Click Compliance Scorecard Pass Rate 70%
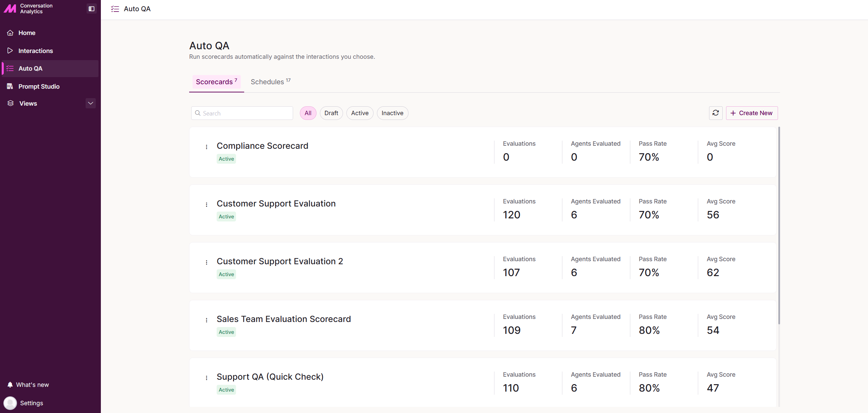 (x=649, y=157)
